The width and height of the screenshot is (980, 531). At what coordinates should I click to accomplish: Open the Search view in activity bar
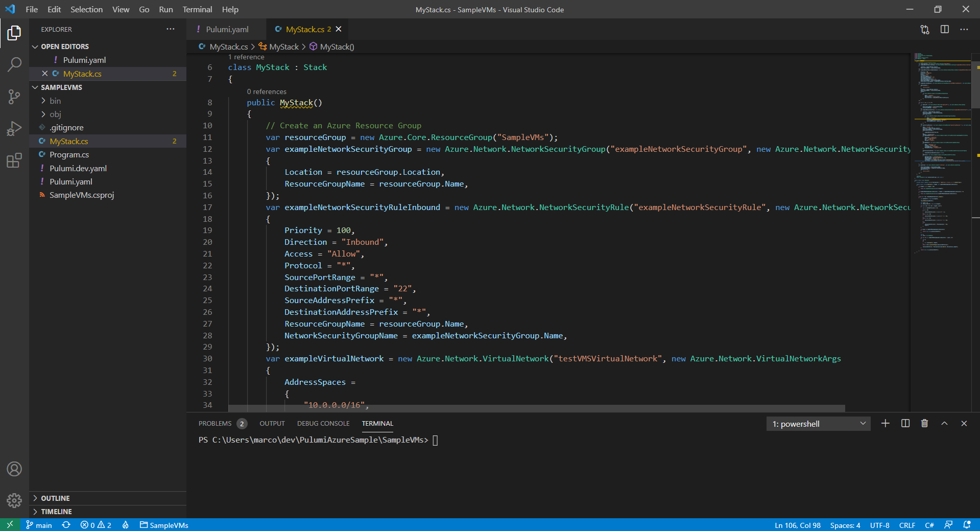click(x=14, y=65)
